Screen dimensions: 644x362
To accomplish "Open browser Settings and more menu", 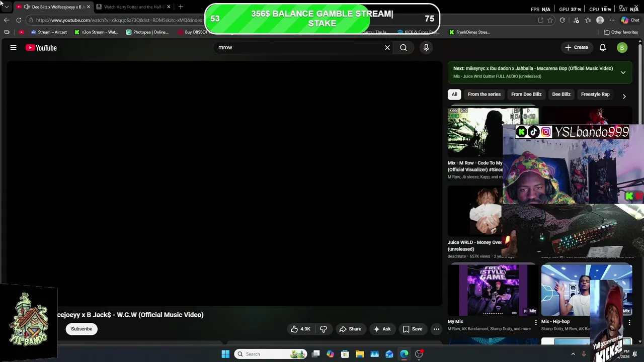I will [612, 20].
